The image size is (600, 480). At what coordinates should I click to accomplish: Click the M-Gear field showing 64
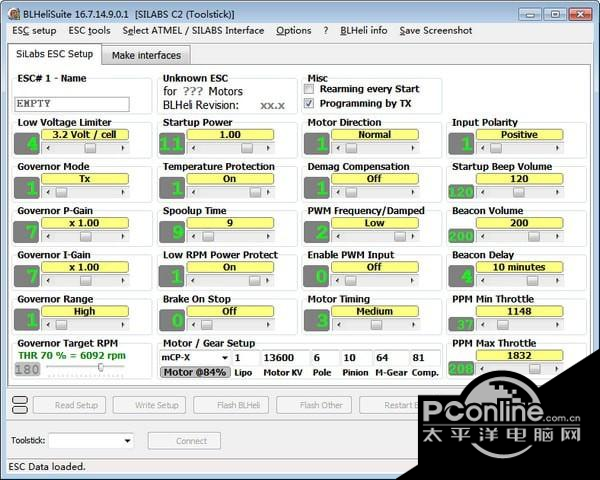[x=390, y=358]
